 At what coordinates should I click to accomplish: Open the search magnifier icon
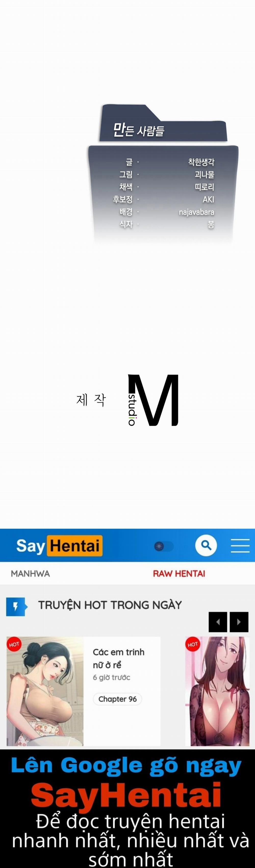tap(206, 545)
